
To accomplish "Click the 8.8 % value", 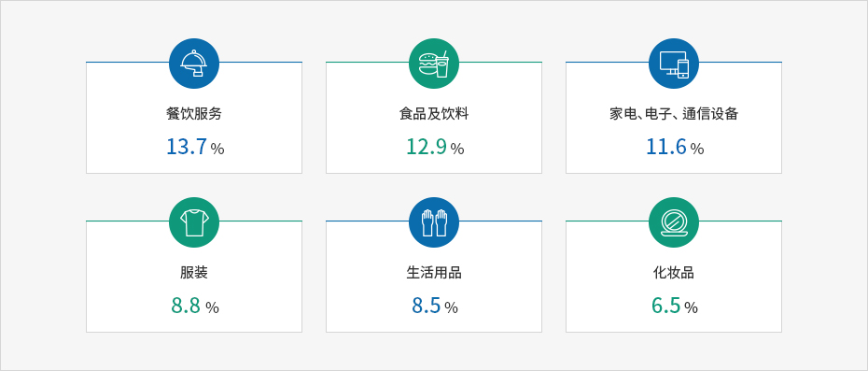I will point(195,306).
